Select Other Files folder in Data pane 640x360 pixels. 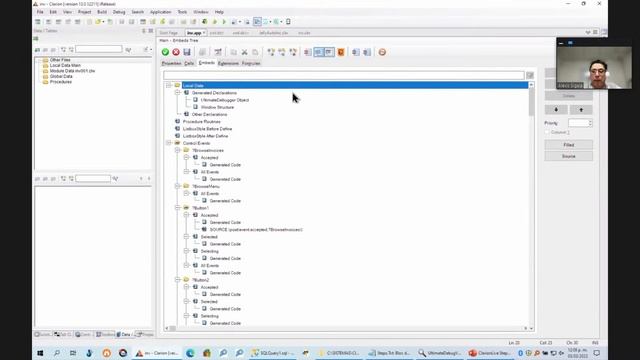[x=60, y=60]
